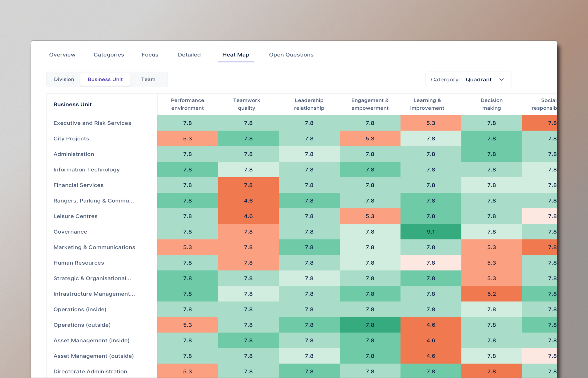
Task: Click the Learning & improvement column header
Action: (427, 104)
